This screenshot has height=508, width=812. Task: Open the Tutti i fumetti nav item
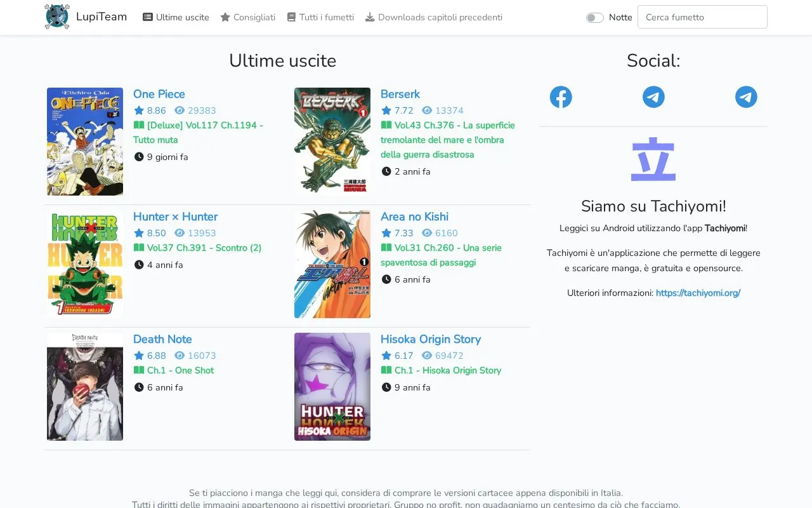(x=320, y=17)
